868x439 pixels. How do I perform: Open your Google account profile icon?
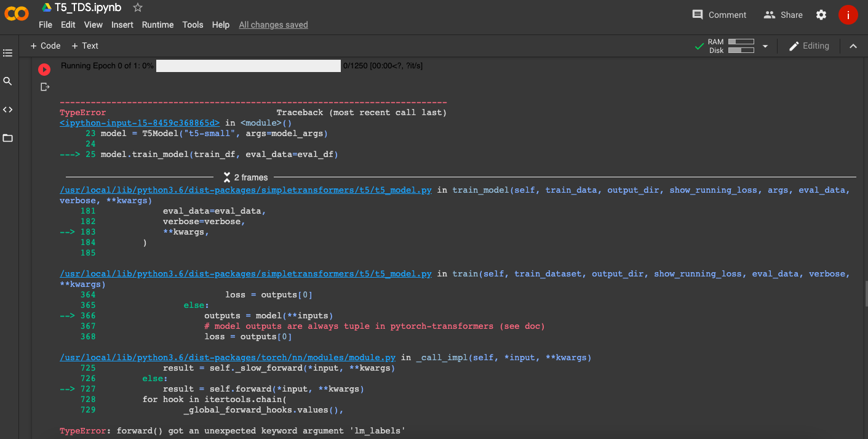pos(848,15)
